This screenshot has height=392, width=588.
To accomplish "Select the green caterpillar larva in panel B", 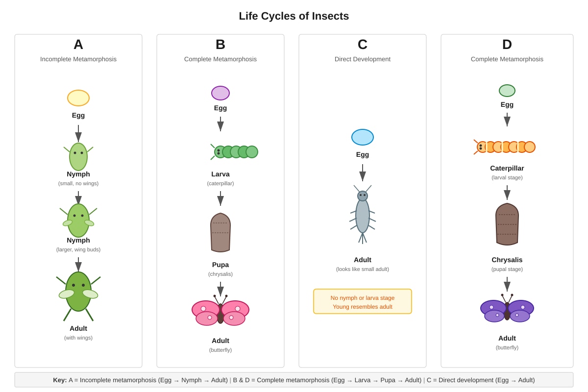I will tap(234, 152).
